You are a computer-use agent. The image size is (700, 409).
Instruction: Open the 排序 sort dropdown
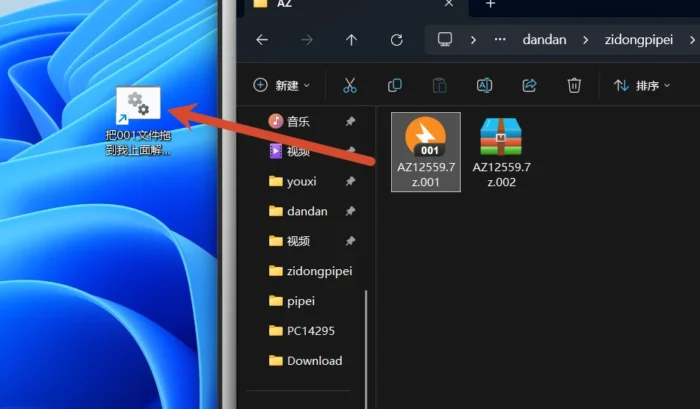[x=642, y=85]
